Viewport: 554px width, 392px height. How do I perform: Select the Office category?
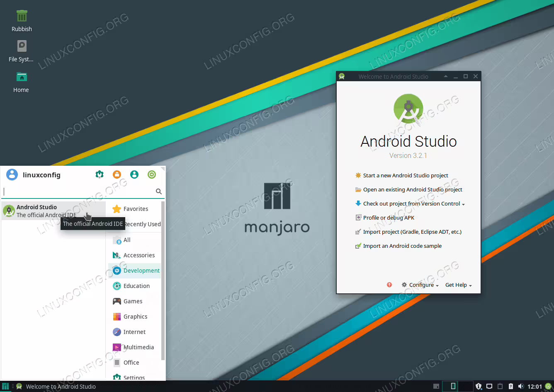(134, 363)
